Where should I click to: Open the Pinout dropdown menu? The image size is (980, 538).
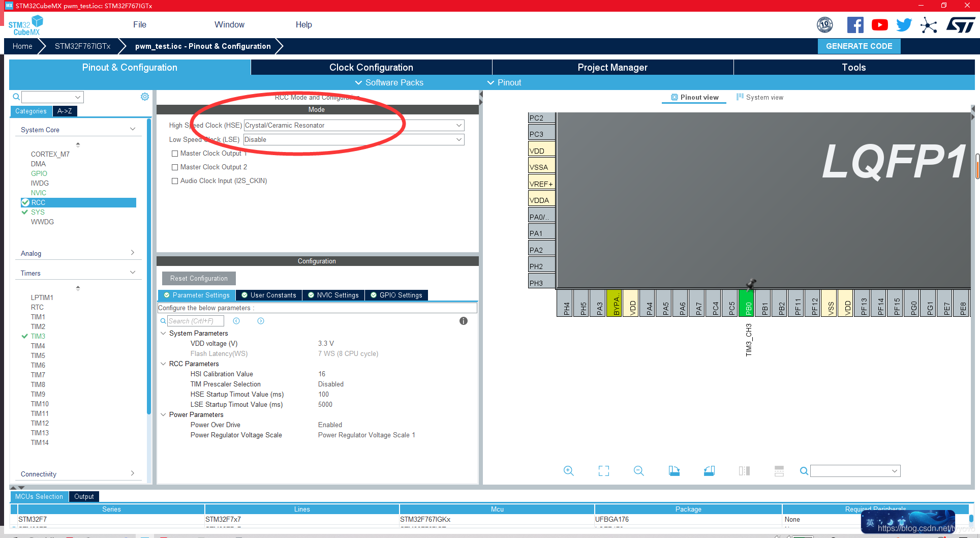pos(504,82)
